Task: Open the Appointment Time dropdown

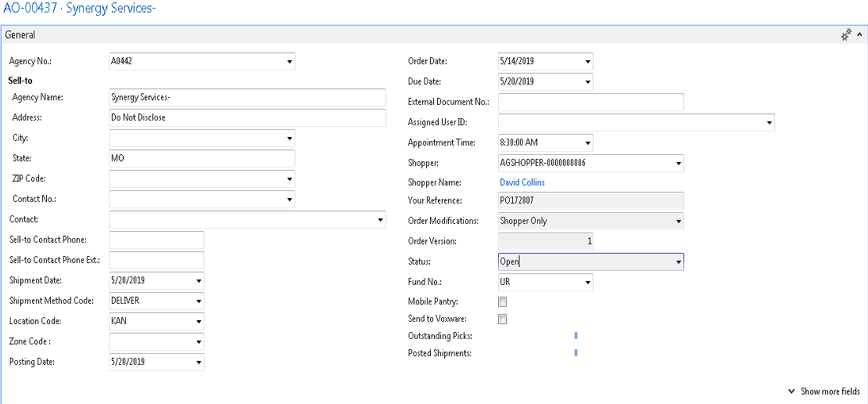Action: point(587,142)
